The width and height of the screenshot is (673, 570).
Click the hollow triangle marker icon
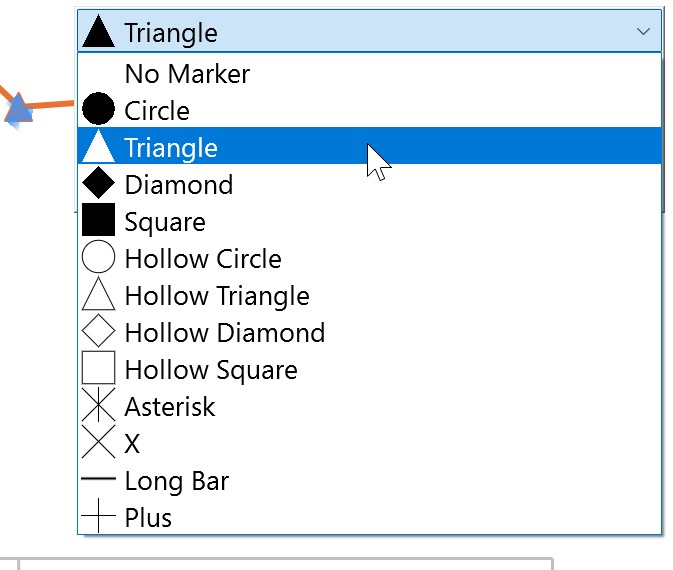tap(98, 295)
